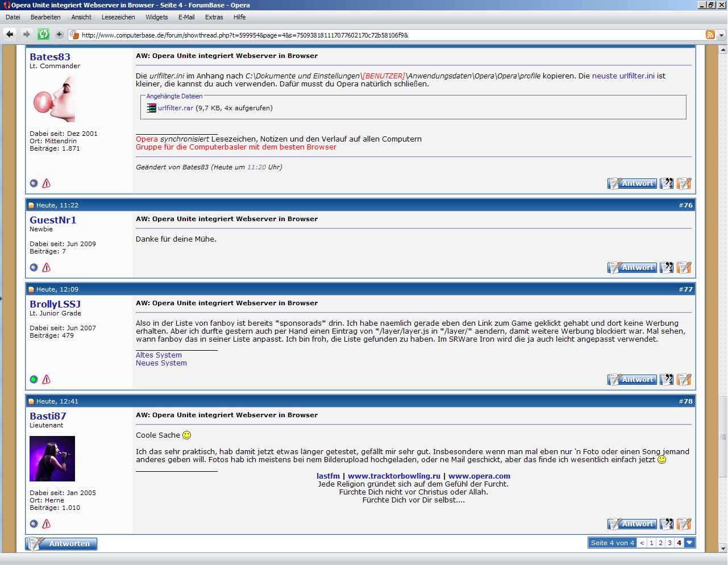
Task: Report BrollyLSSJ's post via warning triangle
Action: [47, 379]
